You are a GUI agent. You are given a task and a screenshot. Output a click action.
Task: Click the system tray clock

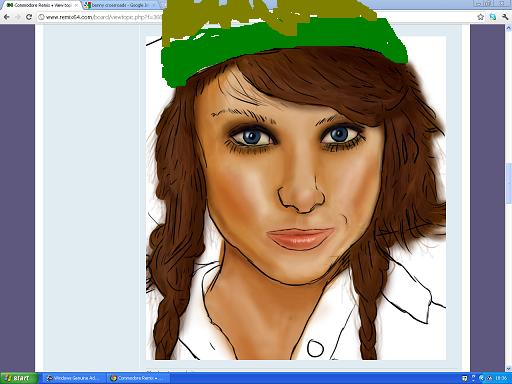pos(501,378)
